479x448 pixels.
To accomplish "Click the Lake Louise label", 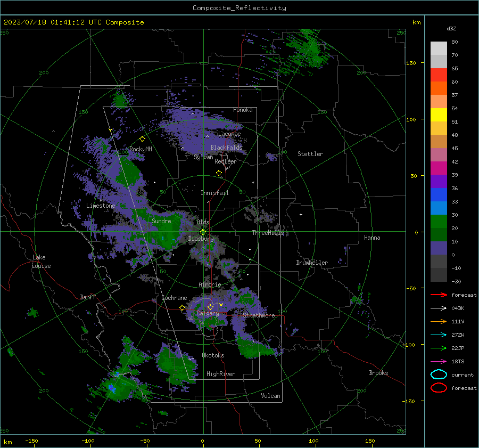I will tap(41, 262).
